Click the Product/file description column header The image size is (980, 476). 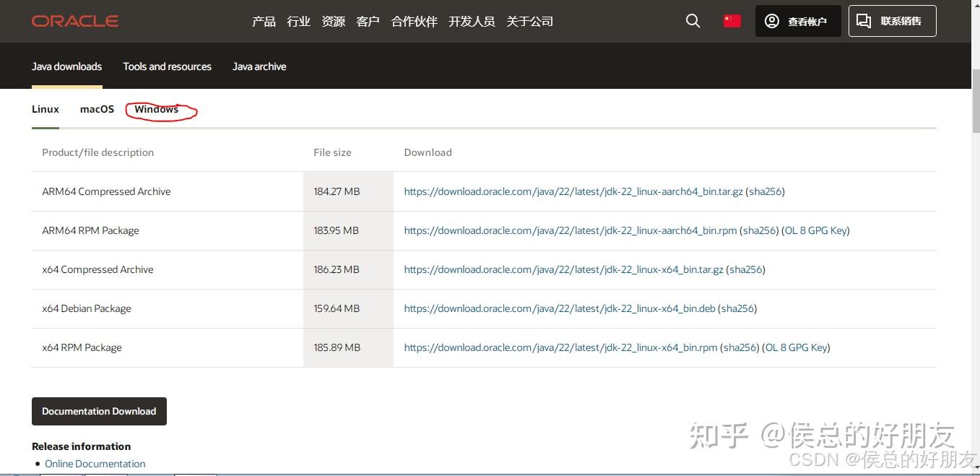pyautogui.click(x=97, y=152)
